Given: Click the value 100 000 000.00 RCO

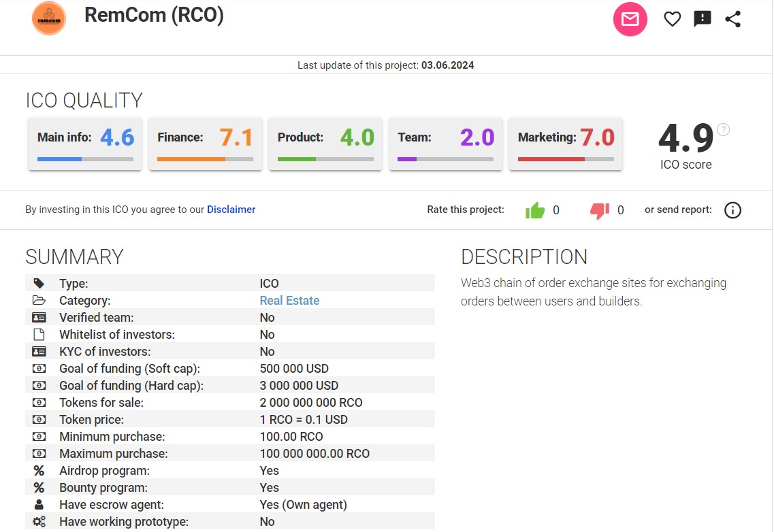Looking at the screenshot, I should 315,454.
